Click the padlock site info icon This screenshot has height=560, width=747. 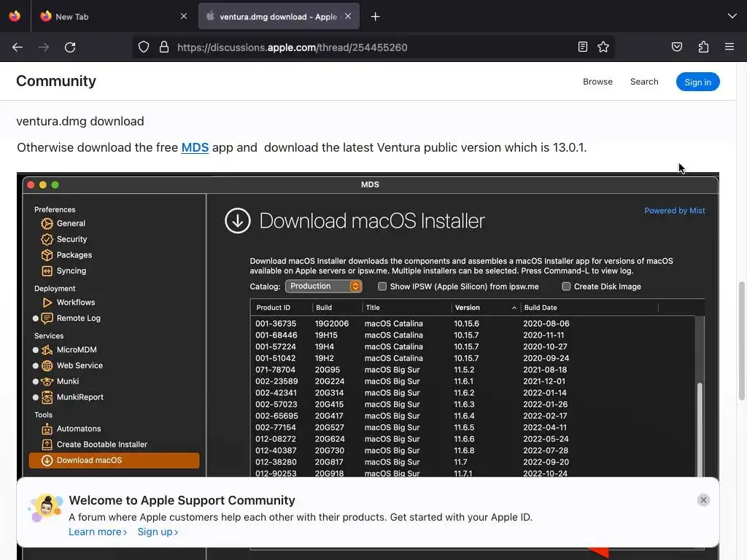tap(164, 47)
